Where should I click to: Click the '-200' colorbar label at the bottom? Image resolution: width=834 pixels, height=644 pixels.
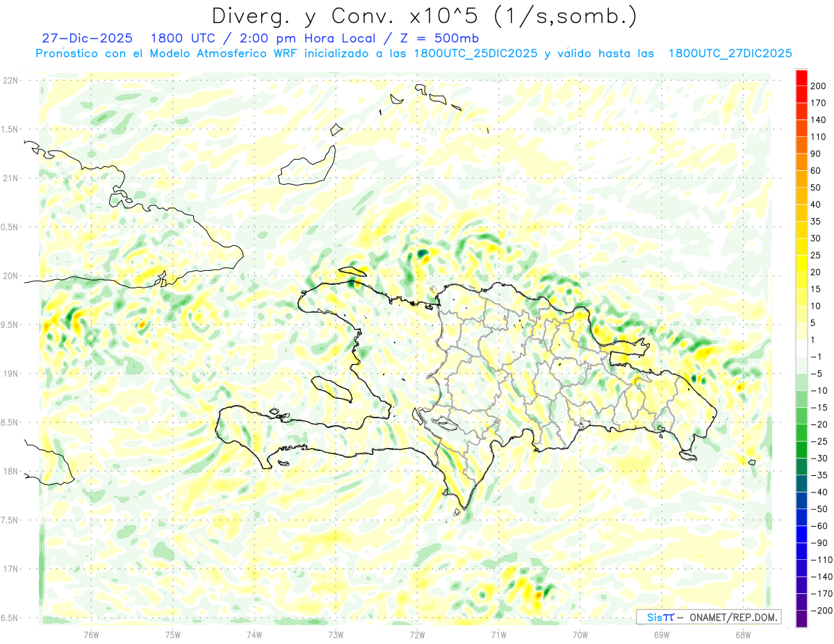click(x=822, y=611)
